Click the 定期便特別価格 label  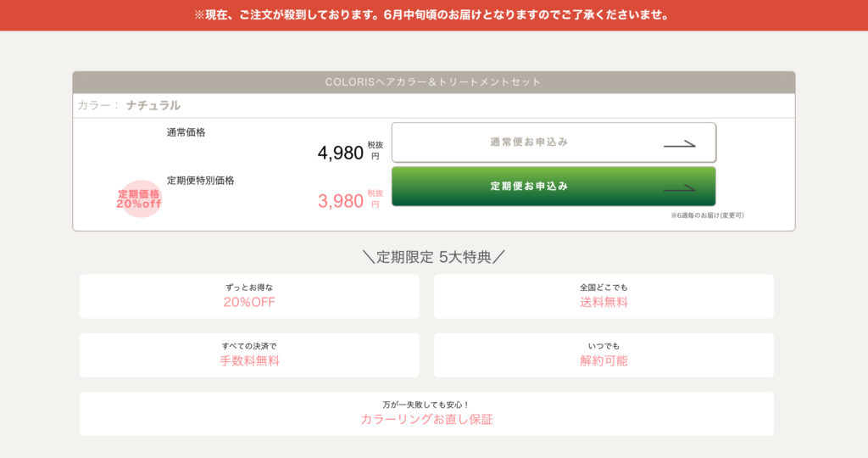200,181
